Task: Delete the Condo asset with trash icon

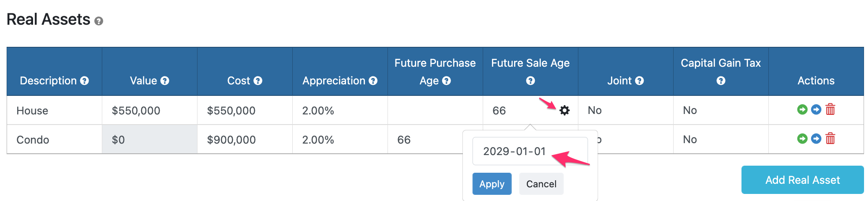Action: click(830, 139)
